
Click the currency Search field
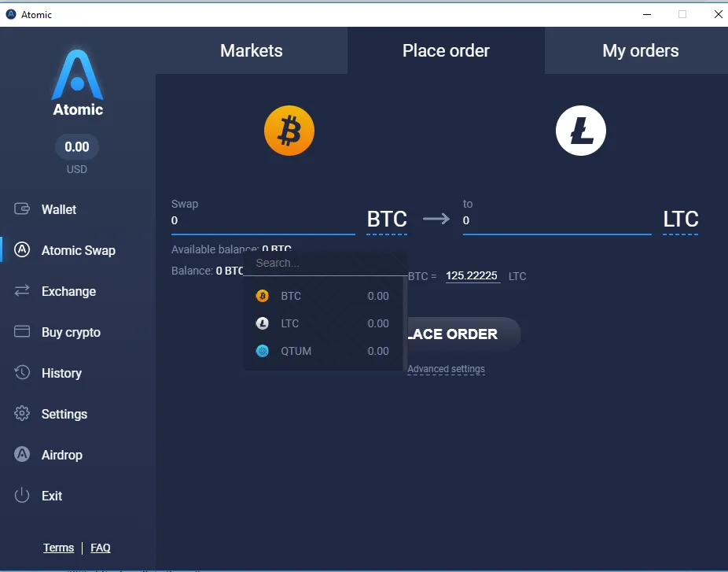point(325,263)
